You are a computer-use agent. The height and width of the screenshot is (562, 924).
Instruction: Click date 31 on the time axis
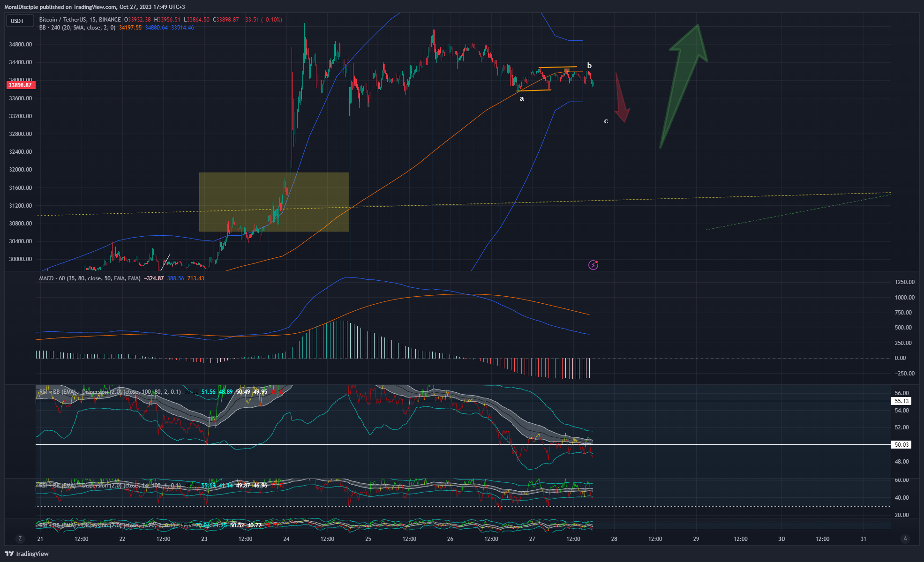864,539
